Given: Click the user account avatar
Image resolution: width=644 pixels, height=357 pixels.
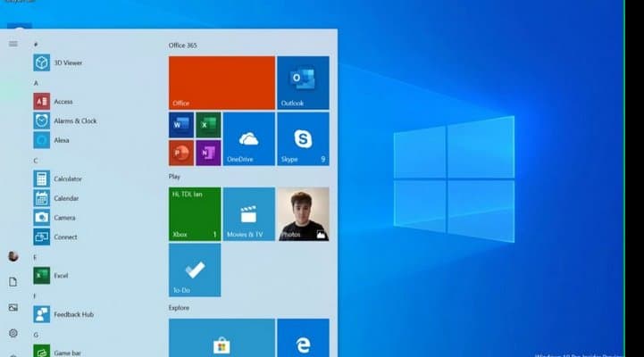Looking at the screenshot, I should click(x=13, y=256).
